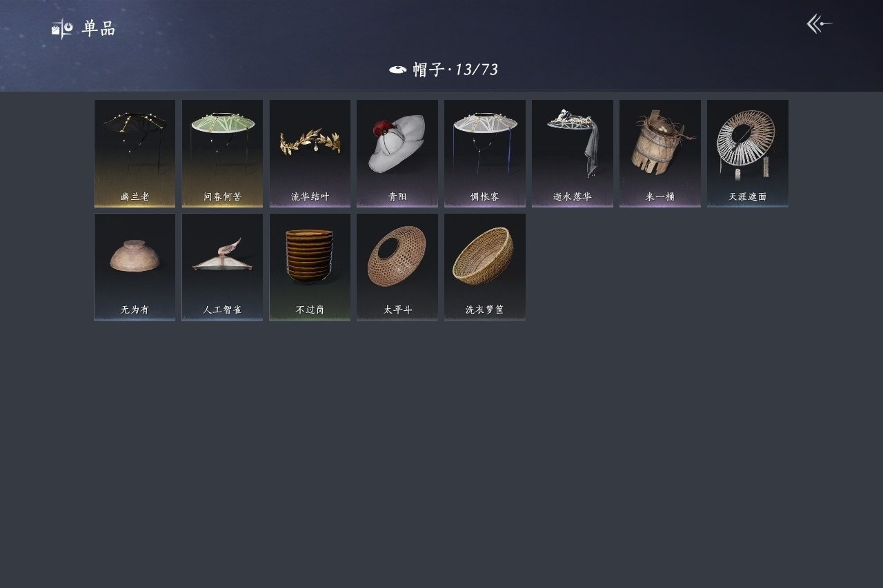Select the 问春何苦 green hat
The width and height of the screenshot is (883, 588).
tap(222, 154)
